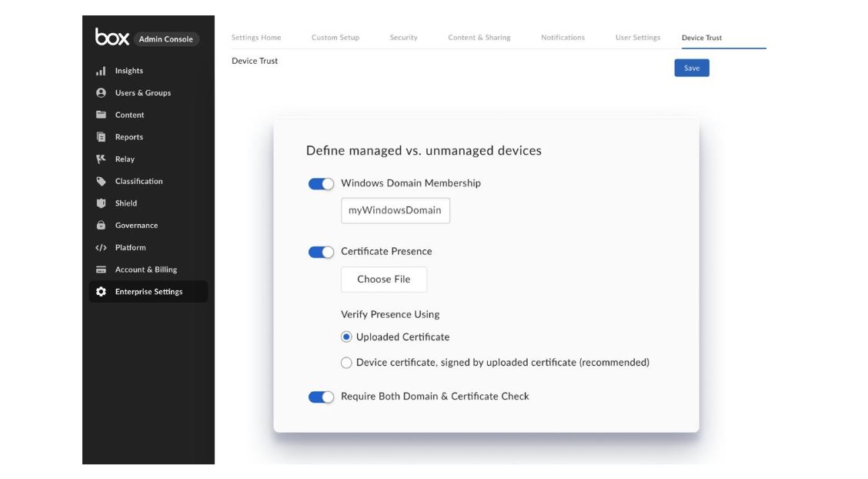Open the Platform code icon
Viewport: 868px width, 479px height.
(101, 247)
